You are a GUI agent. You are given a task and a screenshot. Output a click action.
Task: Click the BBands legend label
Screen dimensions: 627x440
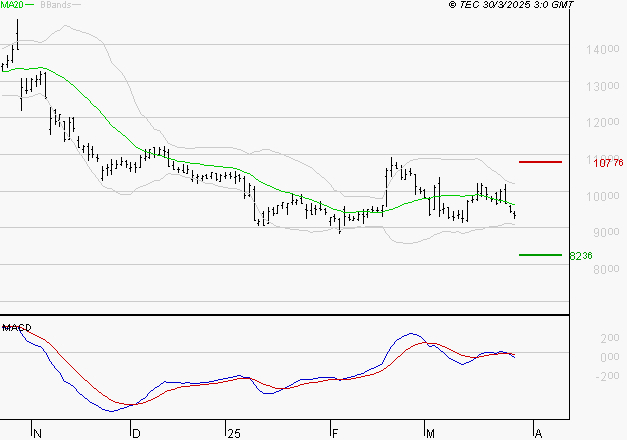56,5
